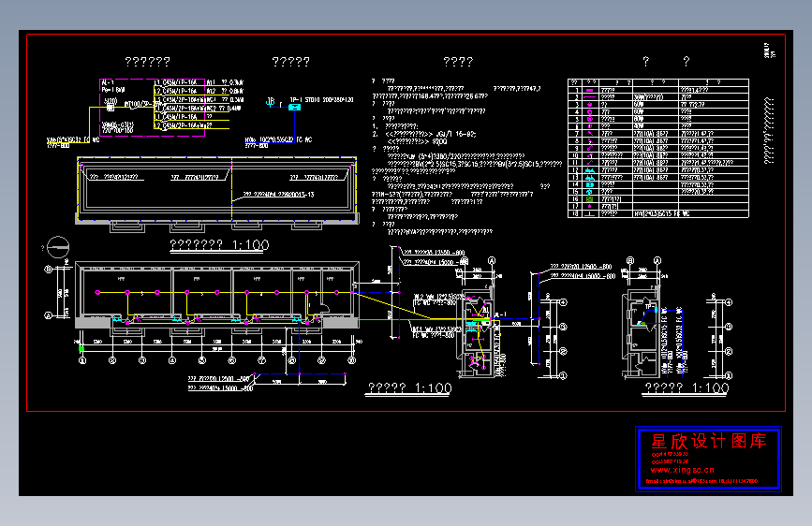812x526 pixels.
Task: Click legend row 7 magenta switch symbol
Action: (x=589, y=134)
